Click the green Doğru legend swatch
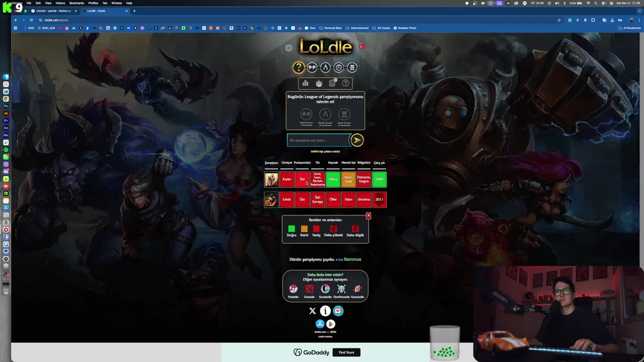The width and height of the screenshot is (644, 362). [291, 229]
